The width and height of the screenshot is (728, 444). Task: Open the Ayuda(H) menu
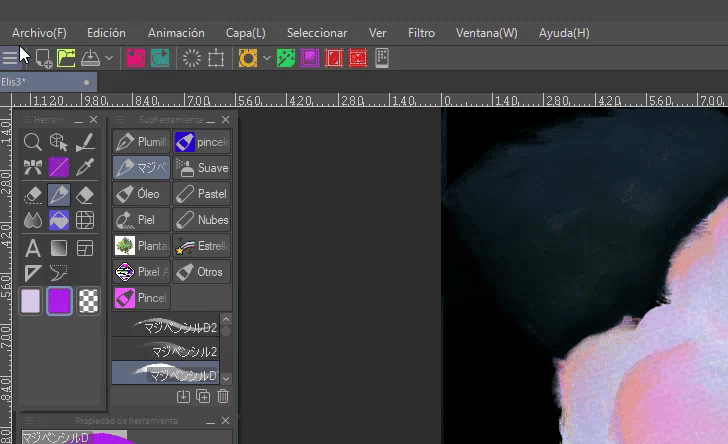pos(564,33)
